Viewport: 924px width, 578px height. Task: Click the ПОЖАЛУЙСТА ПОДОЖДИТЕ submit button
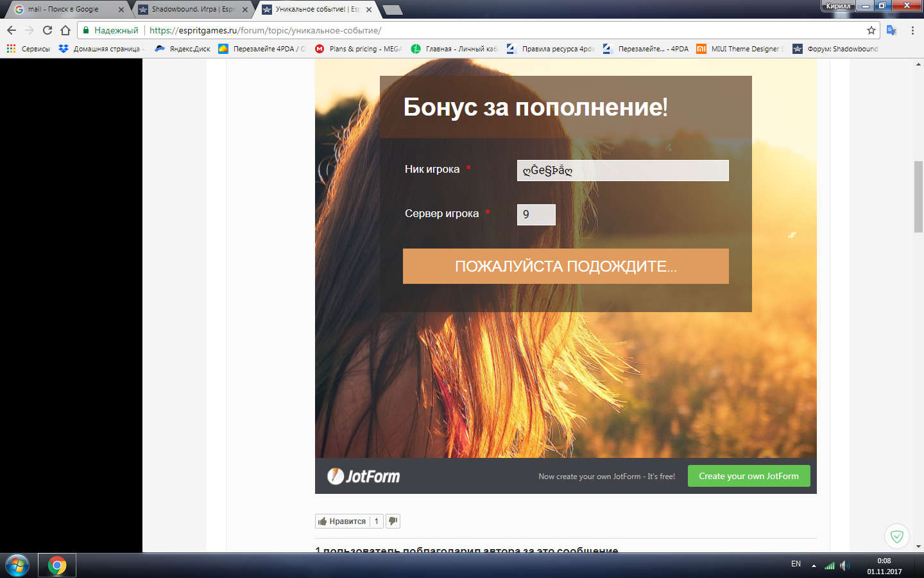pos(566,266)
